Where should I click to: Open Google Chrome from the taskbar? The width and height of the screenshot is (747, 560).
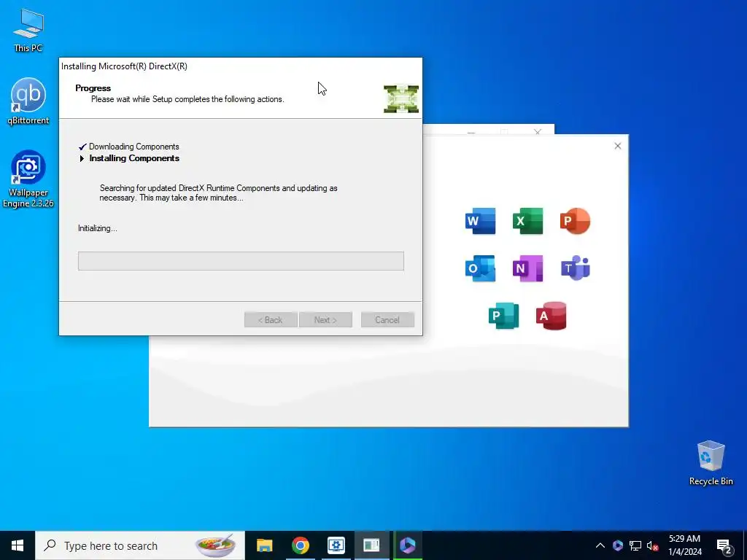300,545
